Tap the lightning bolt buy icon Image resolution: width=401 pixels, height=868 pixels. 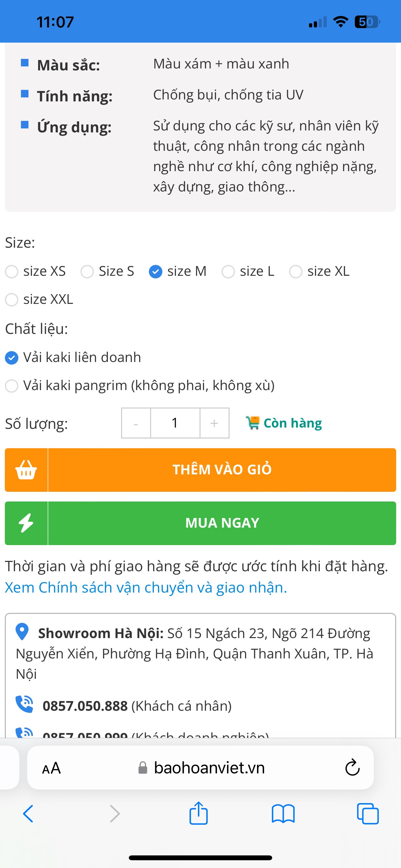click(26, 523)
